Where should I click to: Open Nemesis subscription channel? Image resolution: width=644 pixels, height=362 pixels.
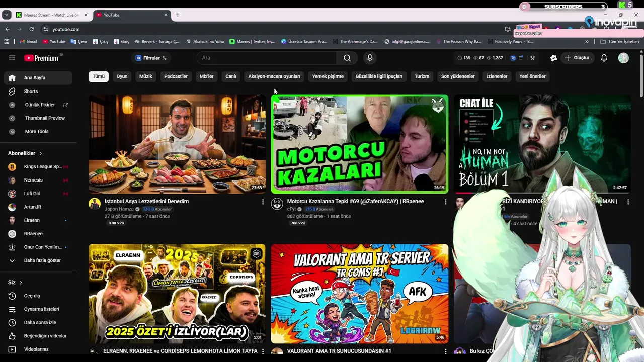[x=38, y=180]
